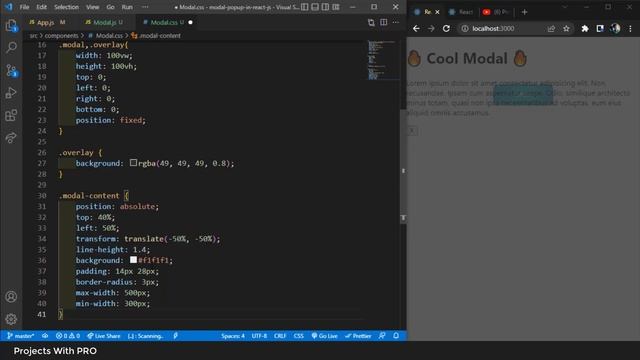Viewport: 640px width, 360px height.
Task: Click the Open Changes icon in editor toolbar
Action: point(371,22)
